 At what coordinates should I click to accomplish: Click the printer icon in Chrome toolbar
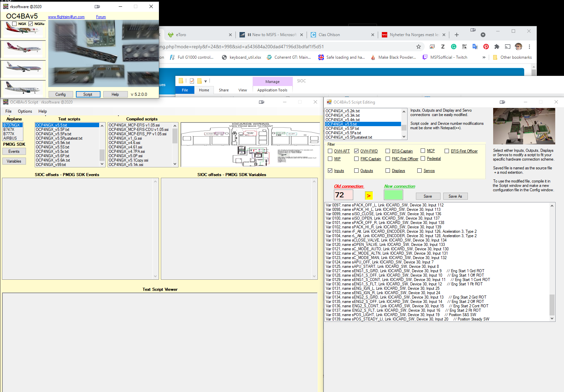[432, 47]
